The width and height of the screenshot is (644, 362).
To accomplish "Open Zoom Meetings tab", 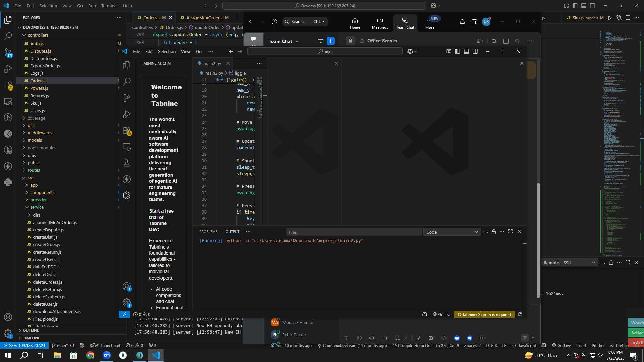I will coord(380,23).
